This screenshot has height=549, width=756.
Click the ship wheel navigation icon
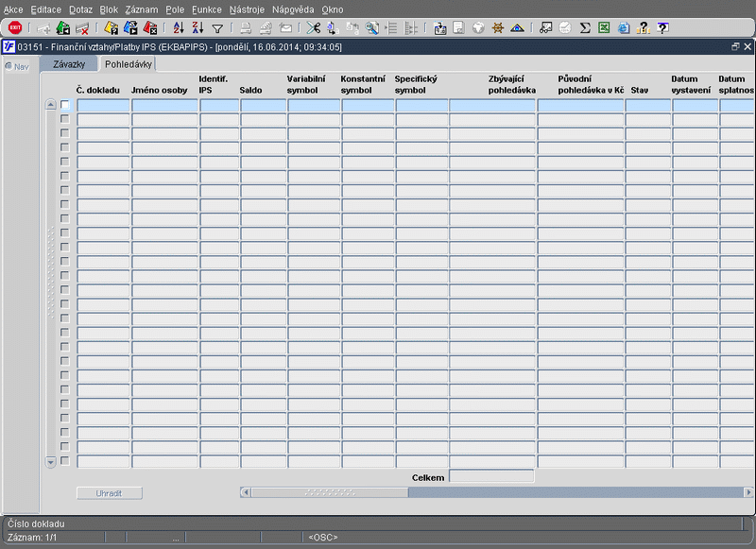coord(498,28)
